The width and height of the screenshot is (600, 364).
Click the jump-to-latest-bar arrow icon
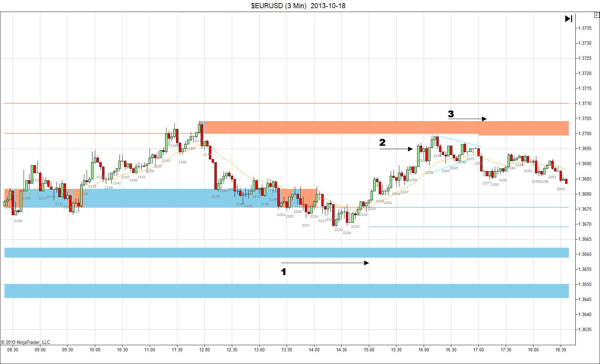pyautogui.click(x=568, y=18)
